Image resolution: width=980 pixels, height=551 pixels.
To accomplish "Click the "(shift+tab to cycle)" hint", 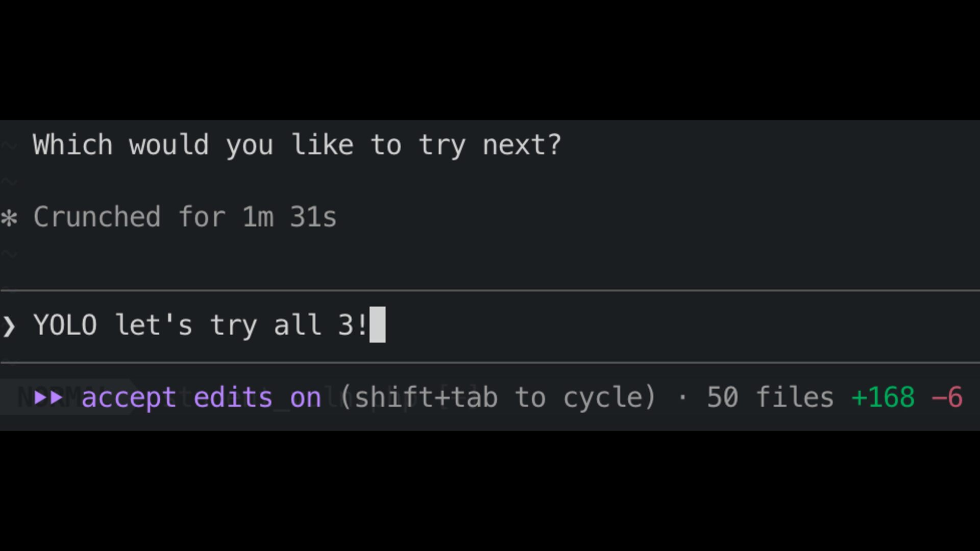I will coord(498,397).
